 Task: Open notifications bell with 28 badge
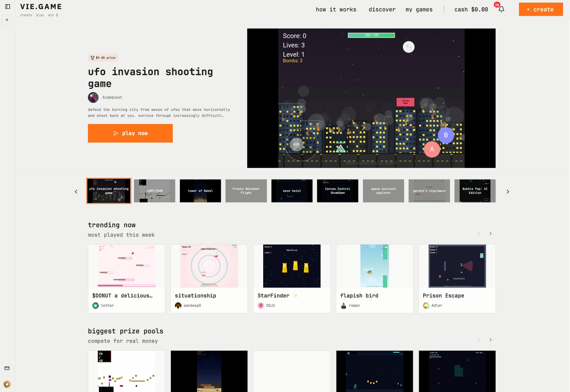(501, 9)
